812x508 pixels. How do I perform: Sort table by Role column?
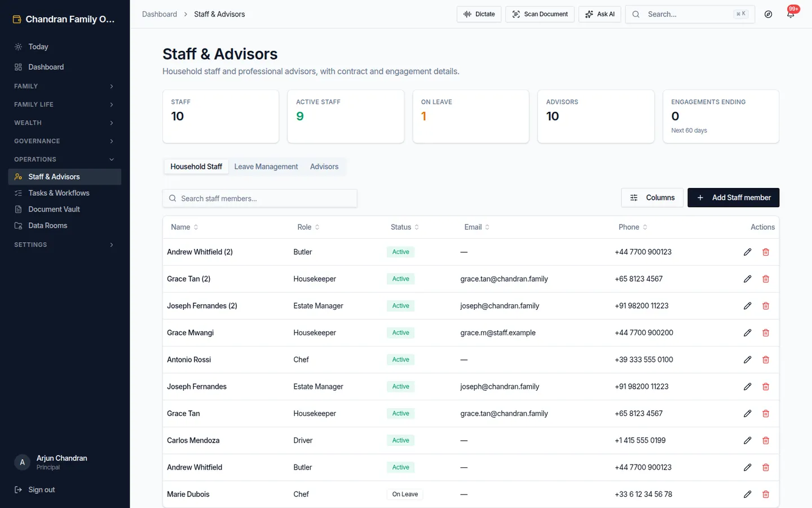(308, 227)
